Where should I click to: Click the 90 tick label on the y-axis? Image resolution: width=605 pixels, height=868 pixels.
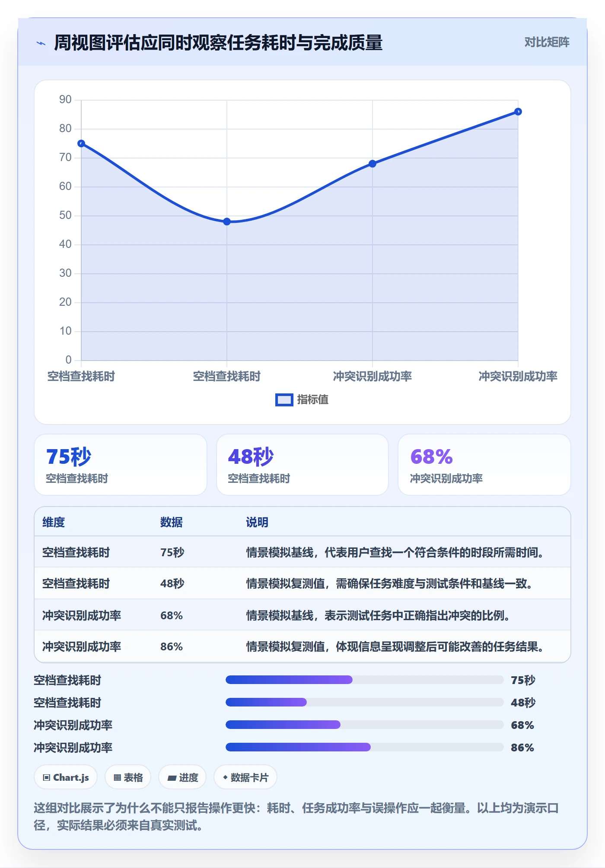tap(65, 100)
